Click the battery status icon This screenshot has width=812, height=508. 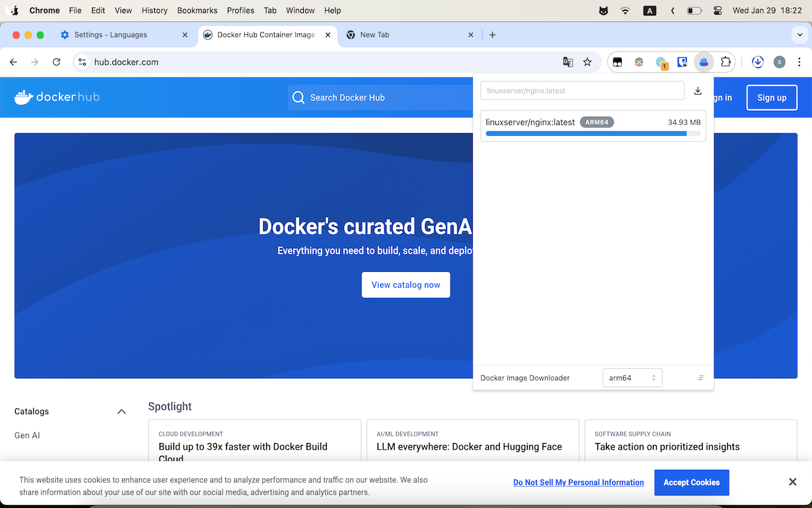(694, 10)
